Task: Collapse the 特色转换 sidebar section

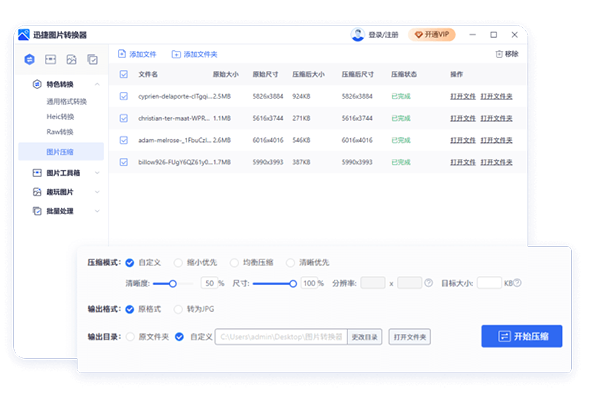Action: click(97, 84)
